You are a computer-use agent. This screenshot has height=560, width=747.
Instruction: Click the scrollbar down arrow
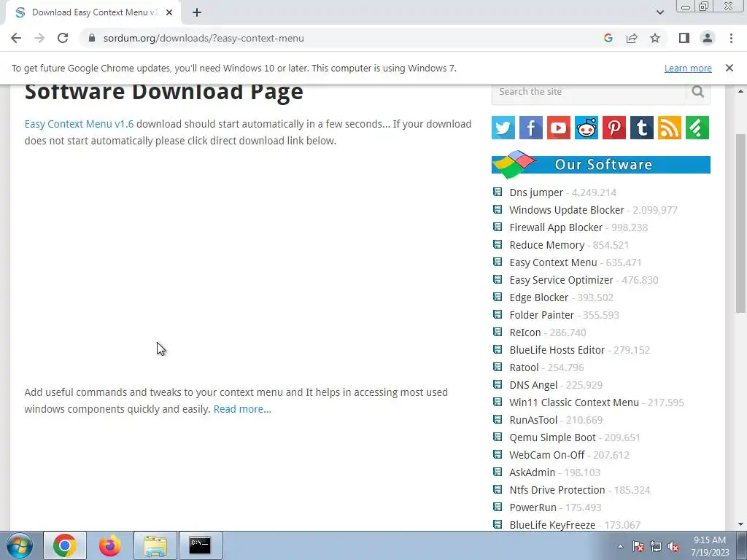(x=740, y=524)
